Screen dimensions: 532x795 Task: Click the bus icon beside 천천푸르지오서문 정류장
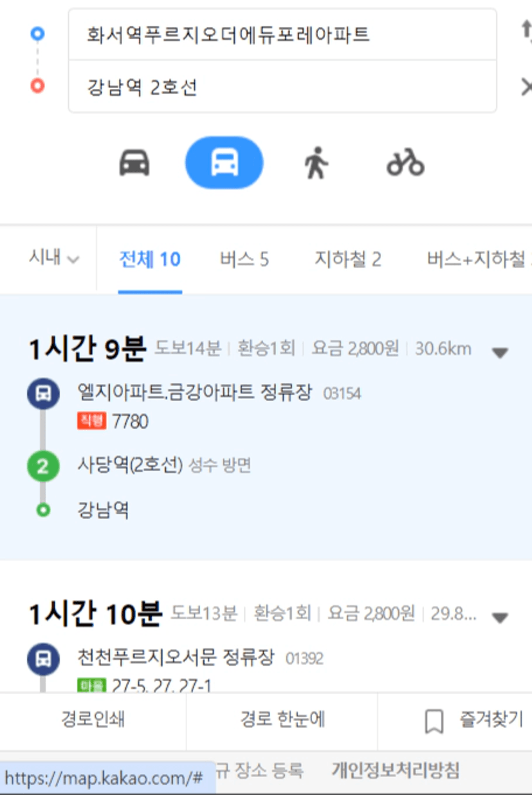tap(43, 659)
